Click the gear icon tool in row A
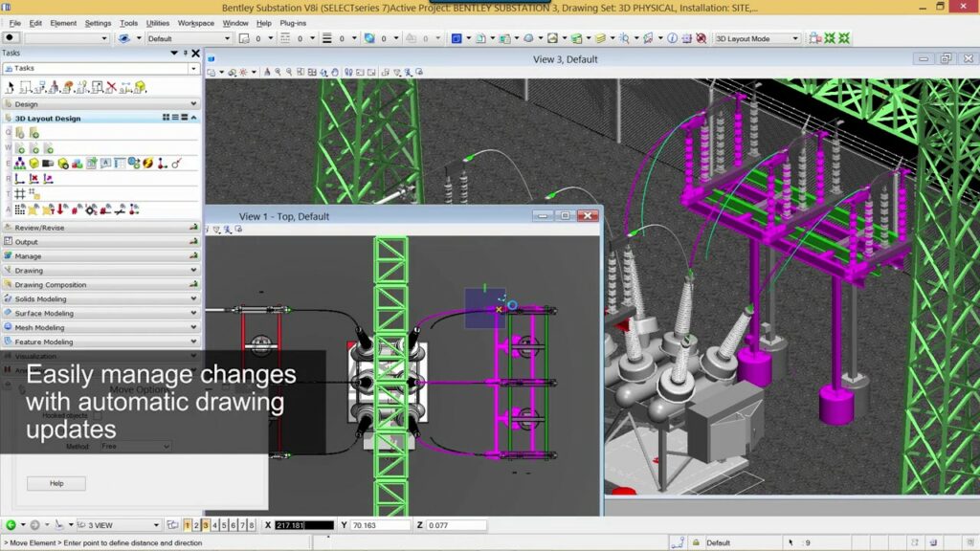The width and height of the screenshot is (980, 551). pyautogui.click(x=91, y=209)
